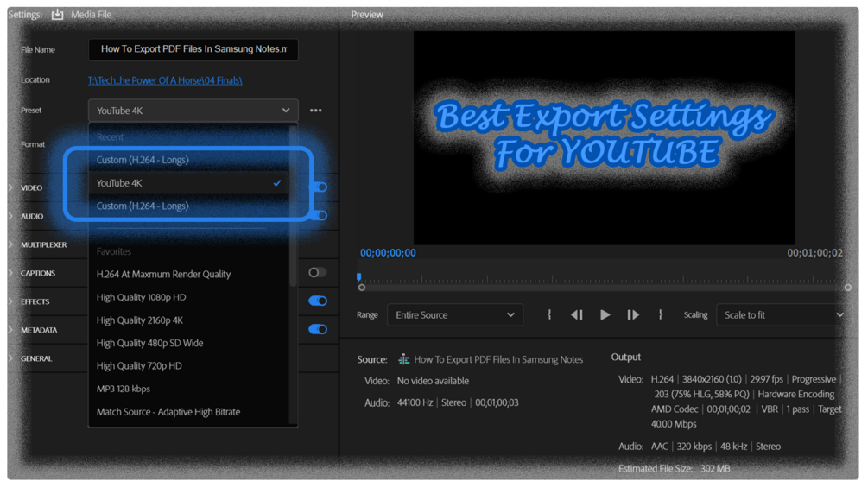Click the duration timecode 00;01;00;02
This screenshot has height=488, width=868.
(814, 253)
